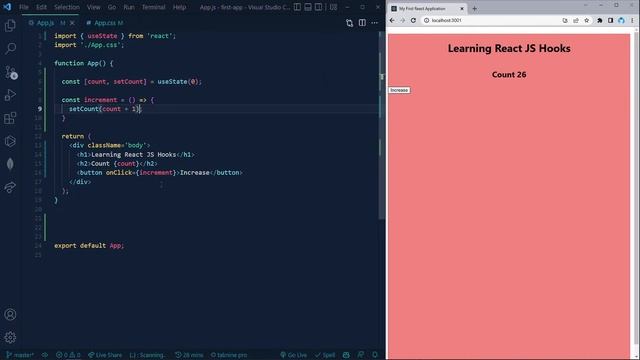Screen dimensions: 640x360
Task: Toggle the secondary side bar layout icon
Action: [318, 7]
